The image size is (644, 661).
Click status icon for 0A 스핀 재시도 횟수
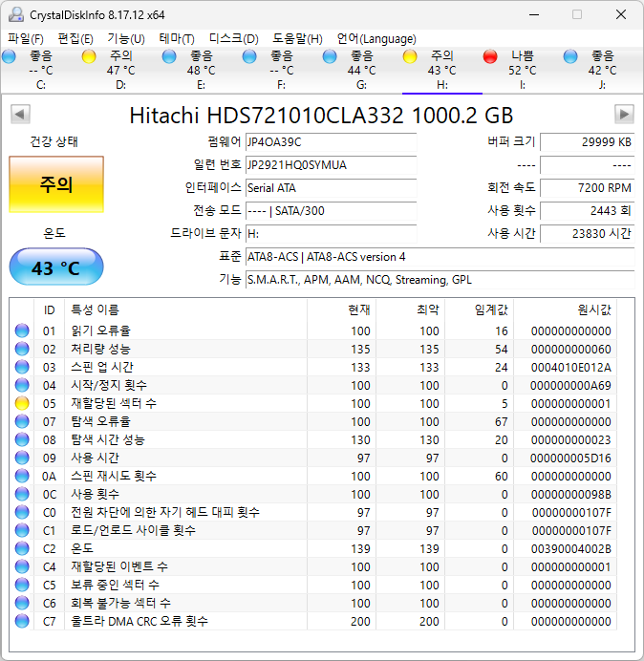(x=22, y=476)
